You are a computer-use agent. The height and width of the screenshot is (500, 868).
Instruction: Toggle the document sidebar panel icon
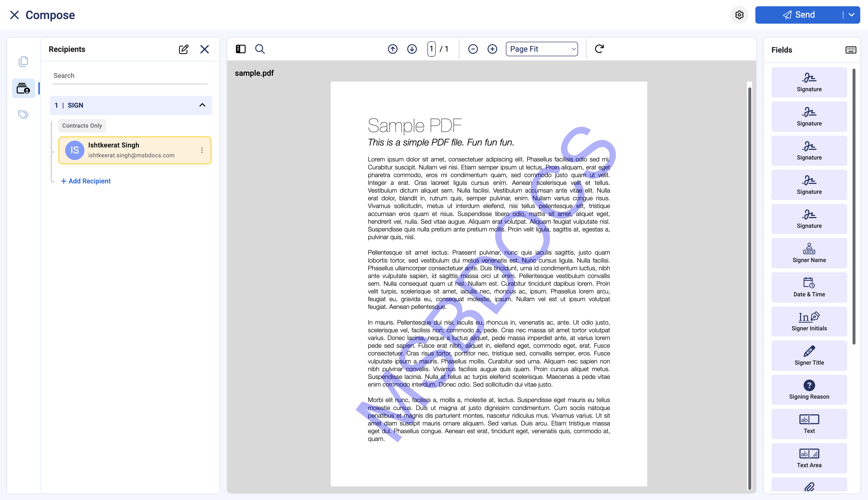click(241, 49)
